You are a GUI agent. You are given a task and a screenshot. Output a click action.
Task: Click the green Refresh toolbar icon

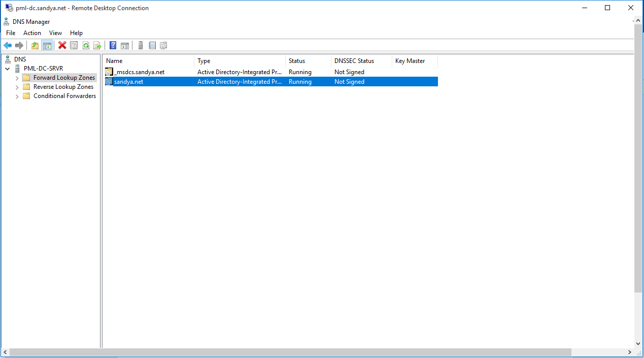[86, 46]
